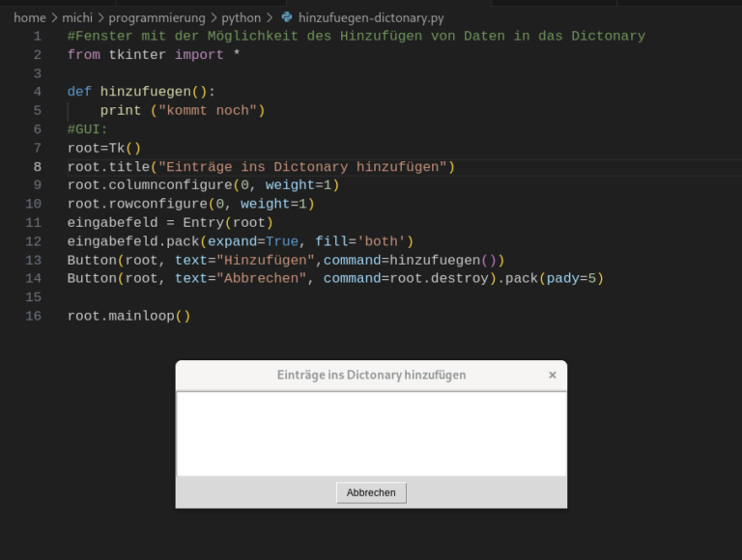Open the 'michi' breadcrumb segment
This screenshot has height=560, width=742.
coord(77,18)
